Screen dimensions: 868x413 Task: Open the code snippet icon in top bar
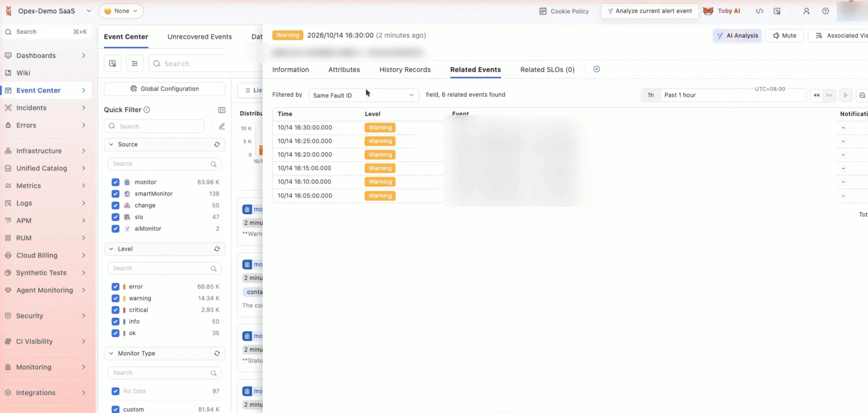[x=759, y=11]
